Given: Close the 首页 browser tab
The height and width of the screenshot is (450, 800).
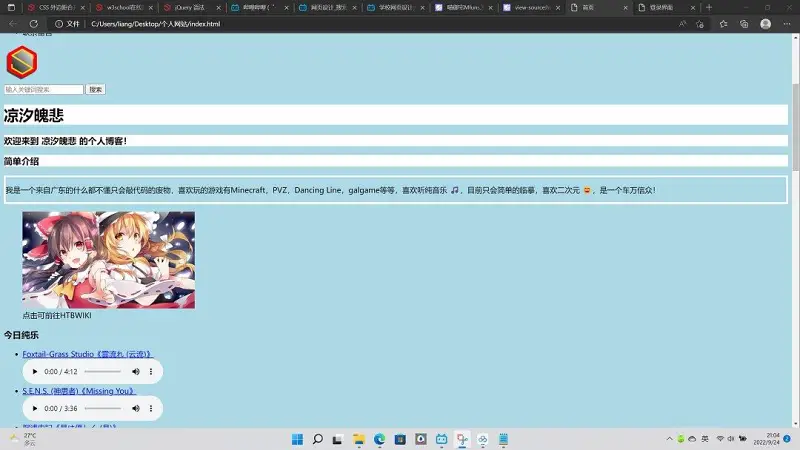Looking at the screenshot, I should pos(626,8).
